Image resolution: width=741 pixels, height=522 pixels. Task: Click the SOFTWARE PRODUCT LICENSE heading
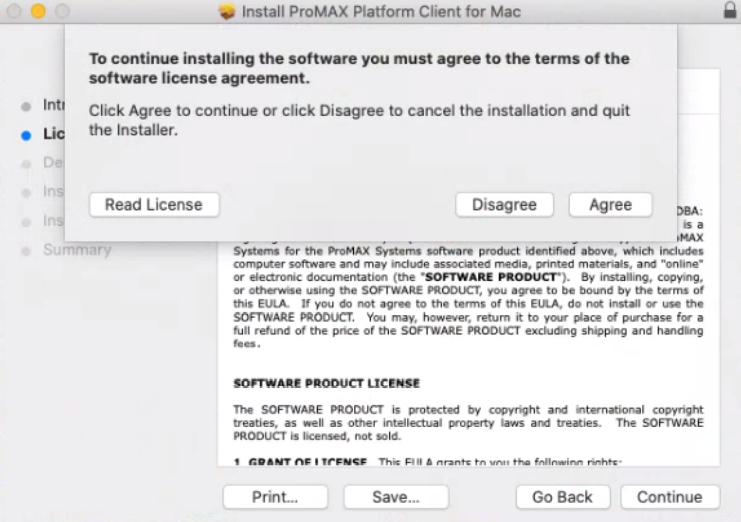coord(326,383)
